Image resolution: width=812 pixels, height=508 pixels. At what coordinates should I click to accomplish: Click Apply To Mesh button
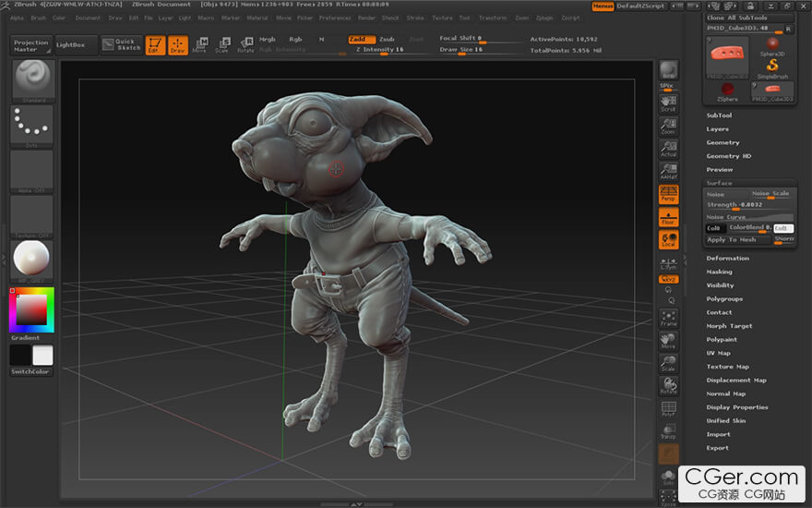[738, 239]
